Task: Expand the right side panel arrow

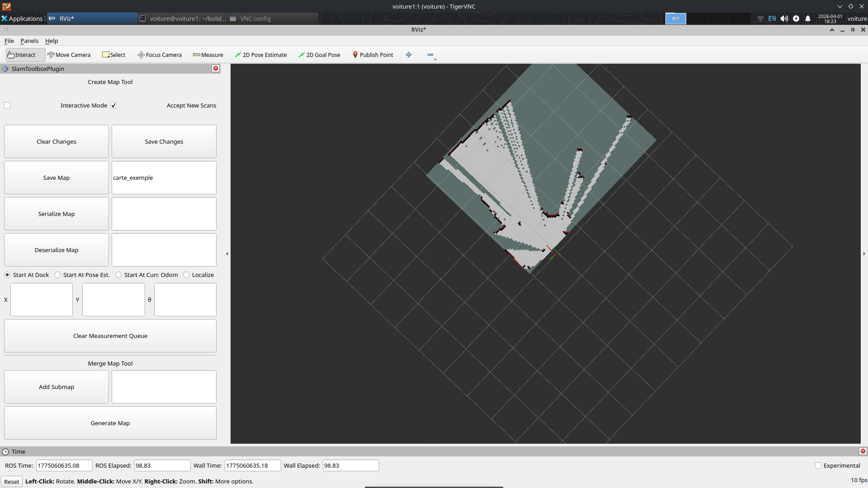Action: [x=864, y=253]
